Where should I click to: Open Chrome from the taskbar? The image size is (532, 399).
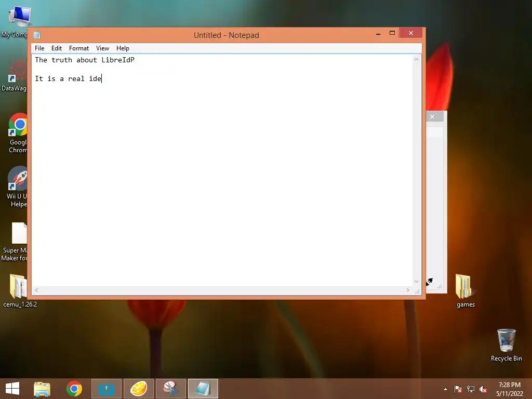[x=74, y=389]
